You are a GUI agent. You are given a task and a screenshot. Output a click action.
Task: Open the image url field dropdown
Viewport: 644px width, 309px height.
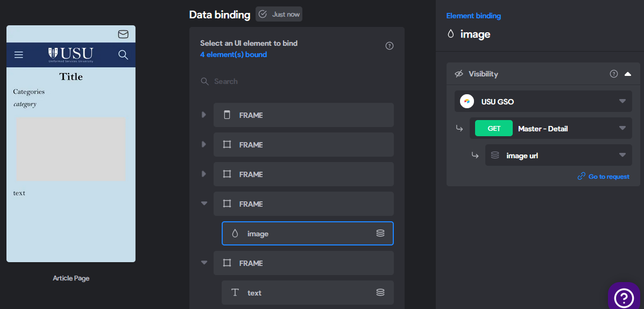(558, 155)
